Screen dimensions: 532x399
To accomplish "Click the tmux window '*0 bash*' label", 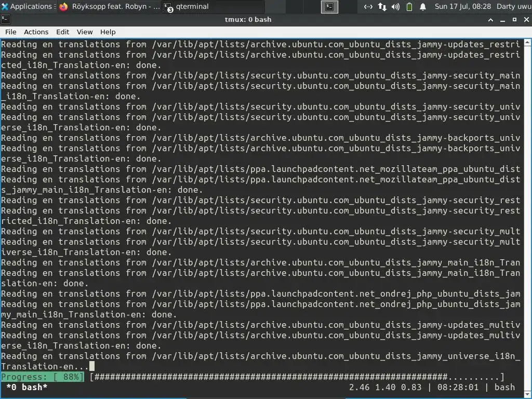I will coord(27,387).
